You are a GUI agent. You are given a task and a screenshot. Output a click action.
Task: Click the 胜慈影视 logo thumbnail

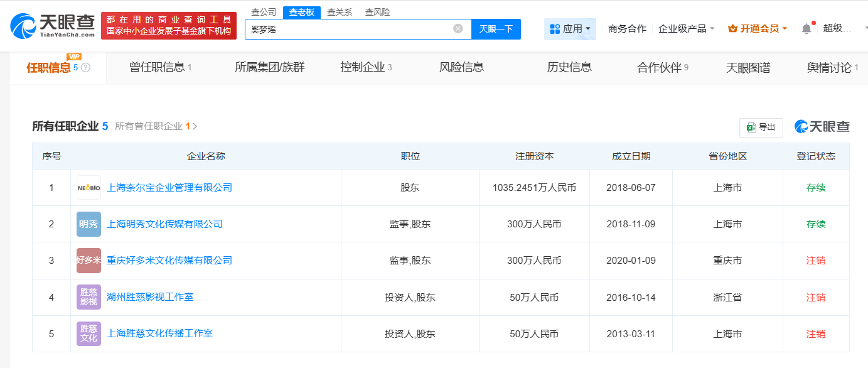[88, 297]
